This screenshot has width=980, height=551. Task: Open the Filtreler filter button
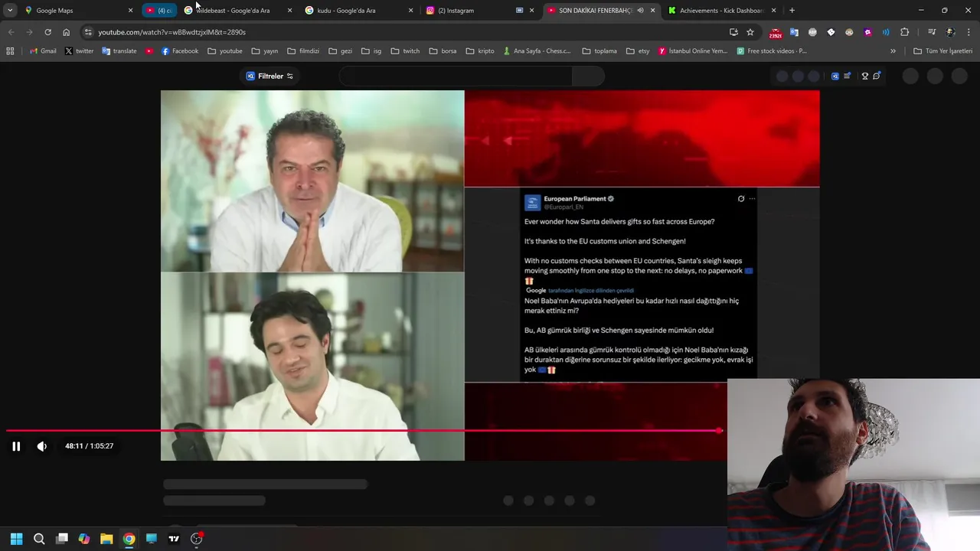(x=269, y=76)
